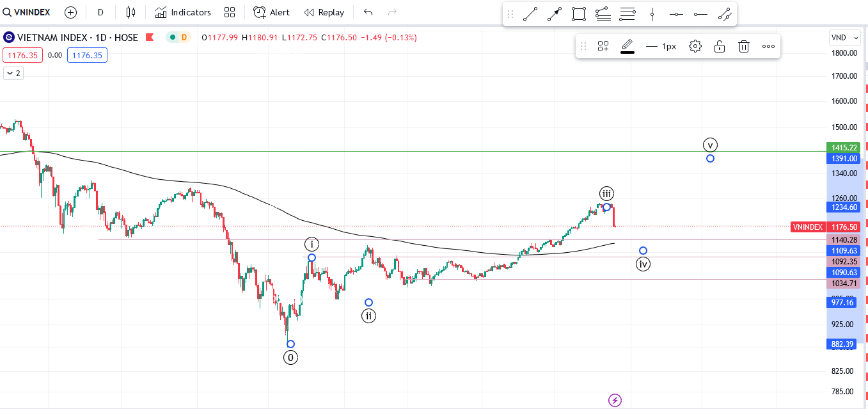The height and width of the screenshot is (409, 868).
Task: Click the purple lightning event icon
Action: click(615, 401)
